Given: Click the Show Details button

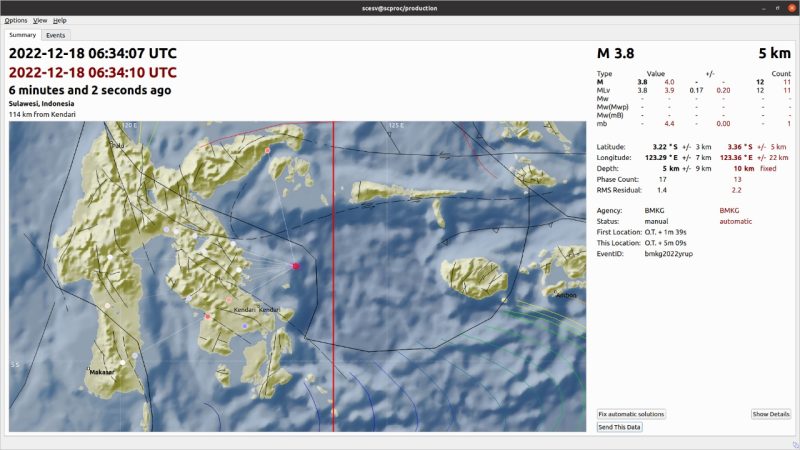Looking at the screenshot, I should pos(771,414).
